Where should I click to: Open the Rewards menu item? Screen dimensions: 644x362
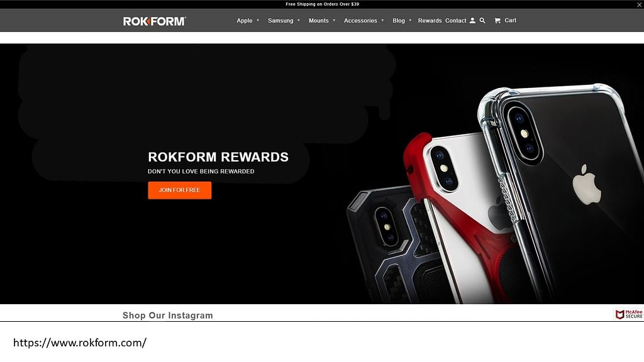(430, 21)
